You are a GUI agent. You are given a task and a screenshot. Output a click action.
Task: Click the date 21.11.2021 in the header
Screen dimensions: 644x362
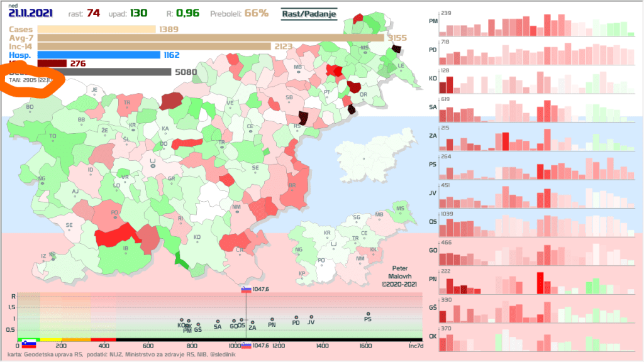click(30, 13)
